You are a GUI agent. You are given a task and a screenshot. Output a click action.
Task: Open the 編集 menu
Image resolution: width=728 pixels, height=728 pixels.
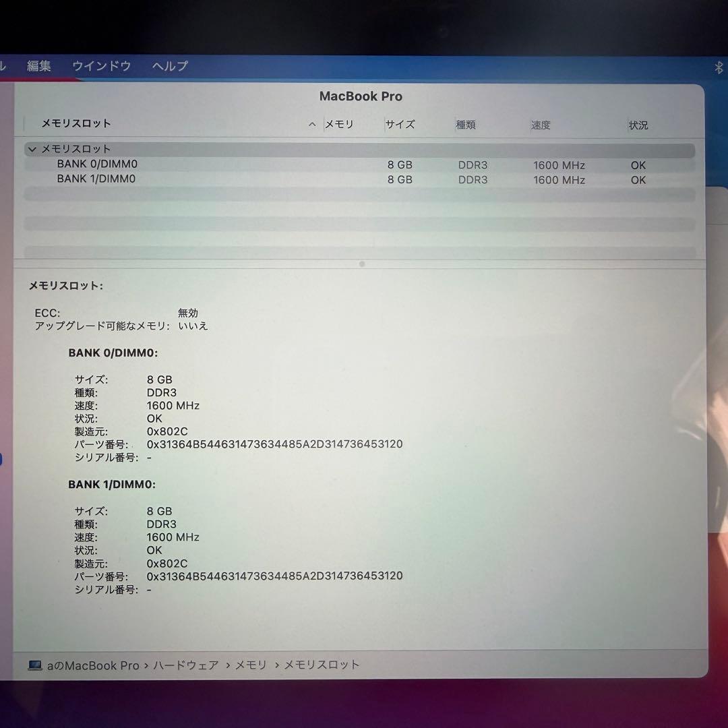click(x=38, y=66)
